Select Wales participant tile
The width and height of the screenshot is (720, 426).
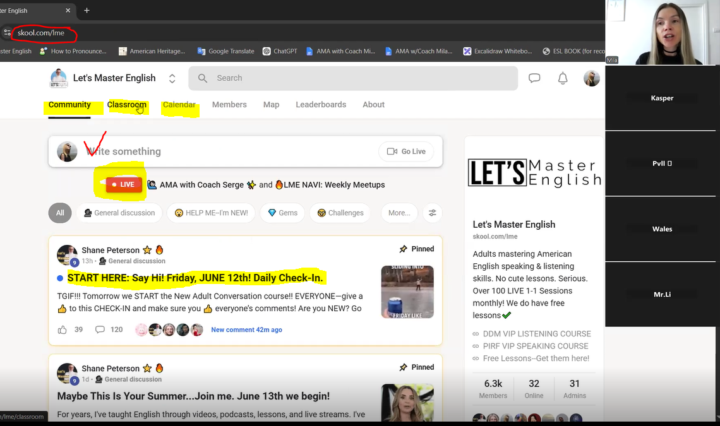click(660, 229)
